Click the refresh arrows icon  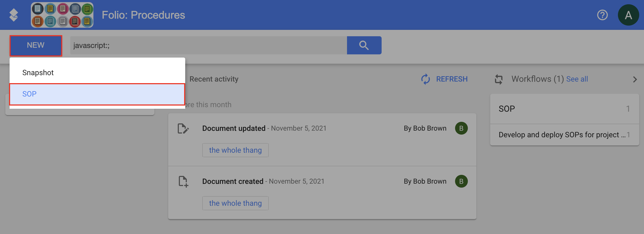(426, 79)
